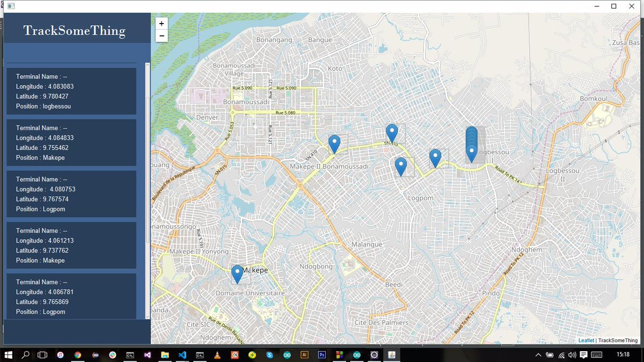Select the Makepe terminal with latitude 9.737762
Image resolution: width=644 pixels, height=362 pixels.
(71, 246)
